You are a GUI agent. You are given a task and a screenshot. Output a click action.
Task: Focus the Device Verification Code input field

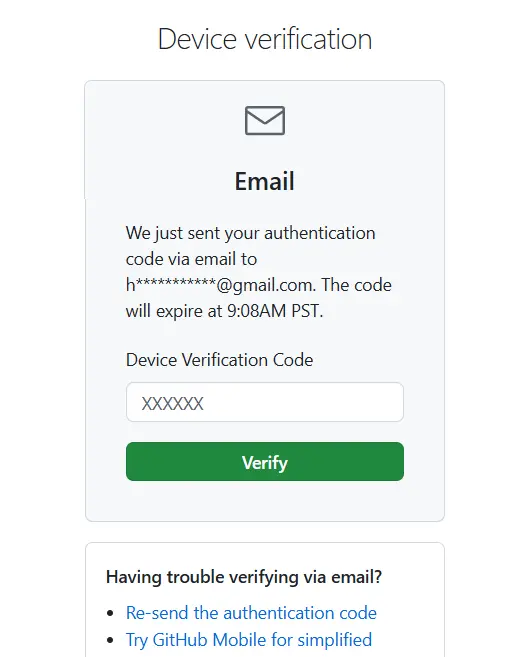[x=264, y=402]
